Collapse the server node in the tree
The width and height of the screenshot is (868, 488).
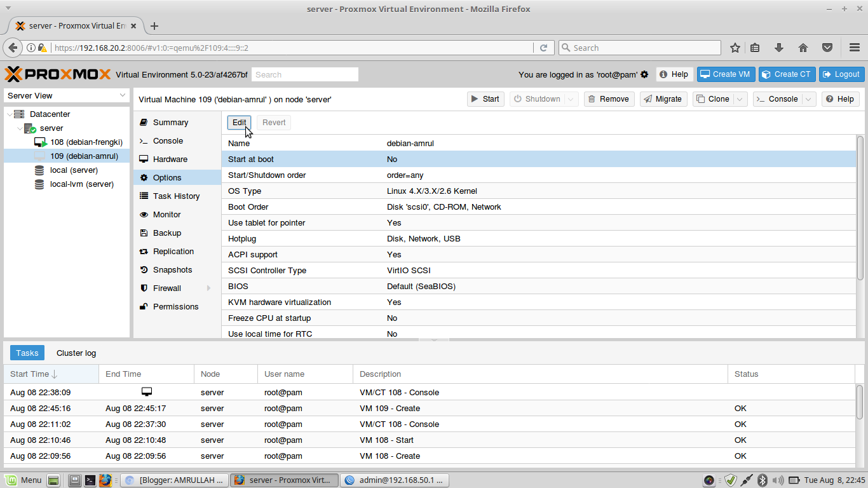(x=20, y=128)
